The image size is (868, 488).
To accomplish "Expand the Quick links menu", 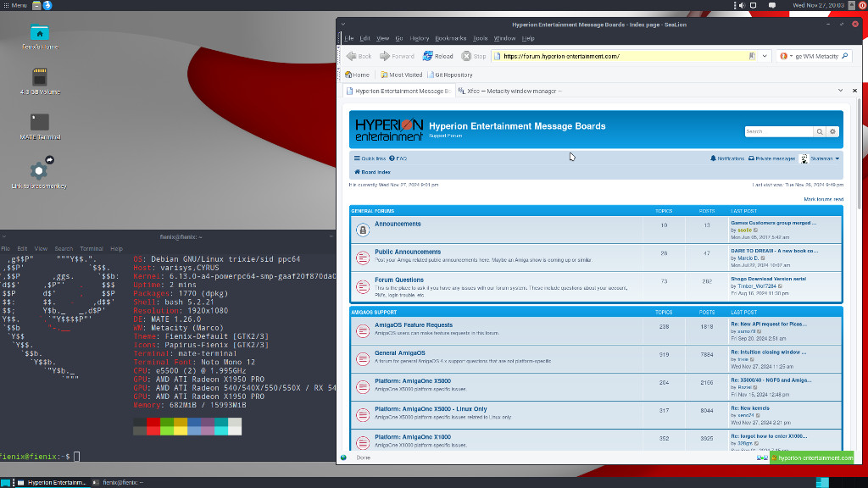I will pyautogui.click(x=370, y=158).
